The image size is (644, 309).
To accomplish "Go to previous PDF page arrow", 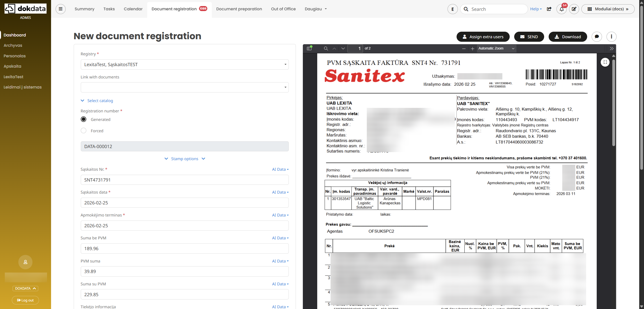I will tap(334, 49).
